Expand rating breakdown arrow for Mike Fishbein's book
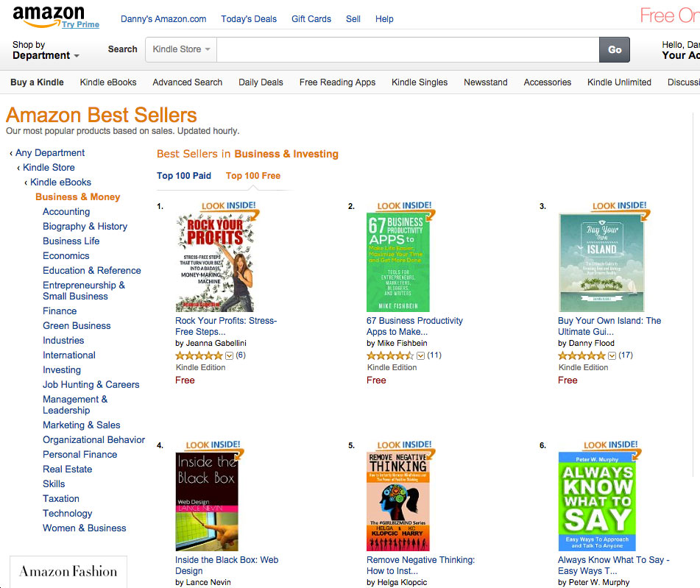700x588 pixels. tap(420, 356)
